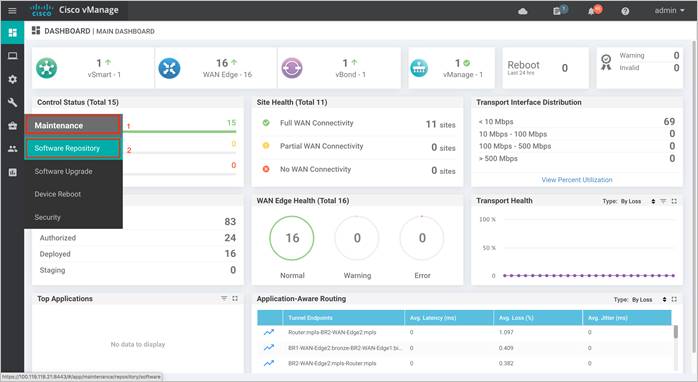Select Software Repository menu item
Viewport: 698px width, 382px height.
point(73,148)
